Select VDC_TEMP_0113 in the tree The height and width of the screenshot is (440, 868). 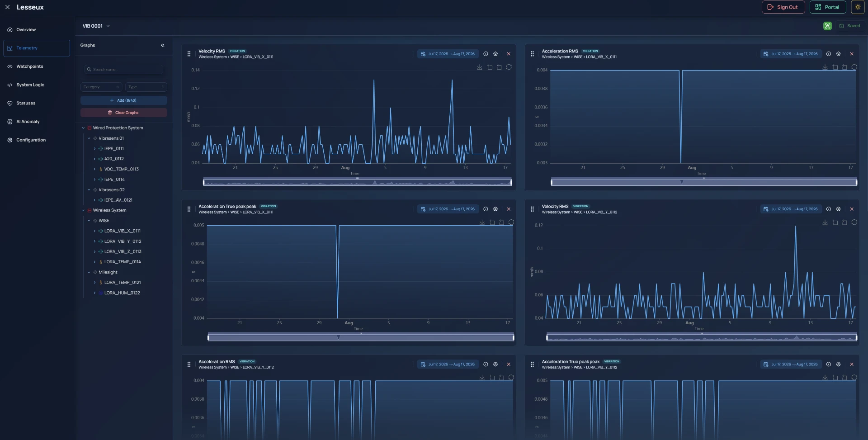pos(121,169)
